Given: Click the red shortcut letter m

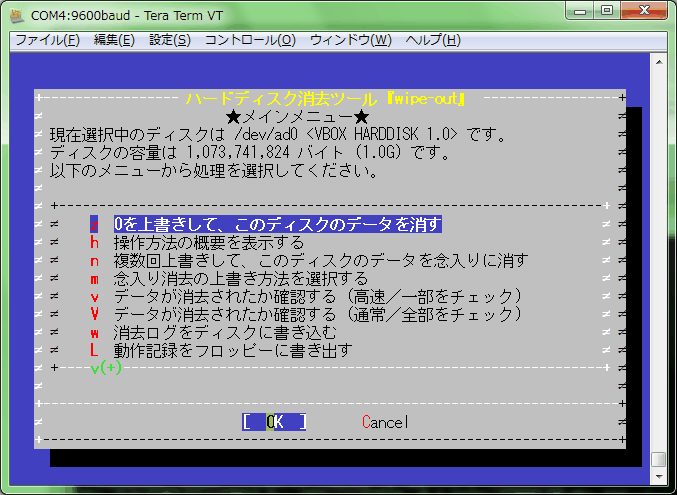Looking at the screenshot, I should point(94,279).
